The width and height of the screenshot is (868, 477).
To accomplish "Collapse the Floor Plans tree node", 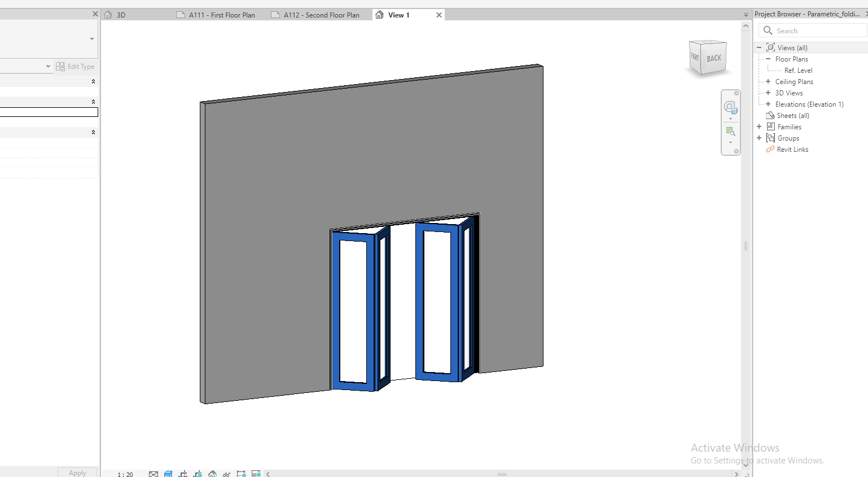I will 768,59.
